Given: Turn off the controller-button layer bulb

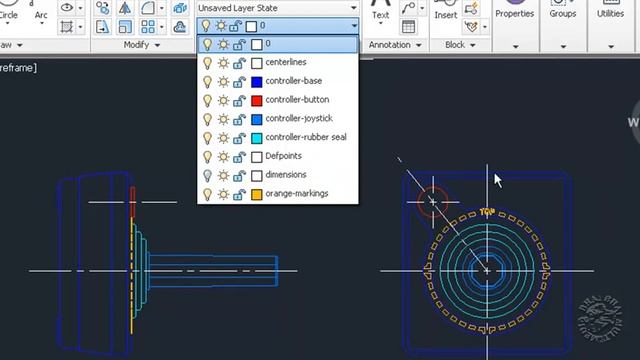Looking at the screenshot, I should tap(207, 100).
